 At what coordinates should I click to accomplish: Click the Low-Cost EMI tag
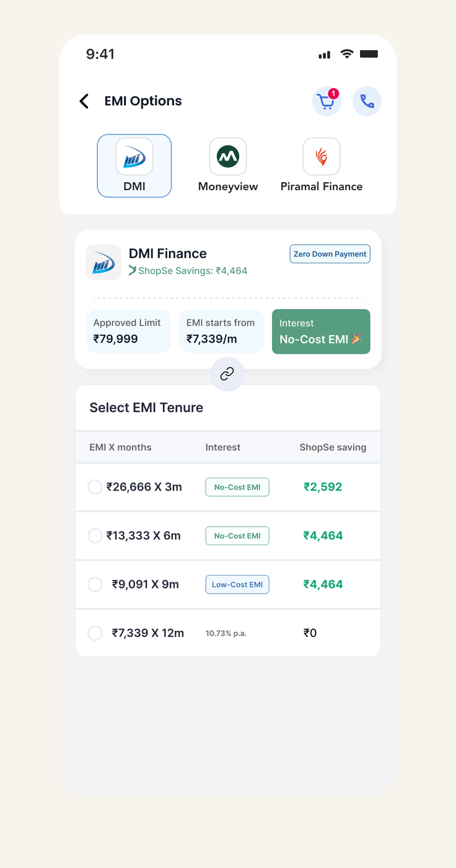coord(237,584)
